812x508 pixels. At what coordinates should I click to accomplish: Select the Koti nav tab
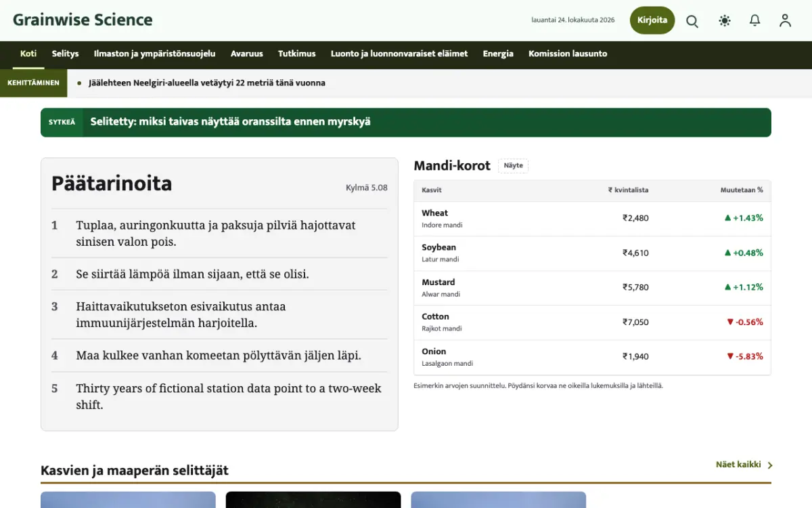(x=28, y=54)
